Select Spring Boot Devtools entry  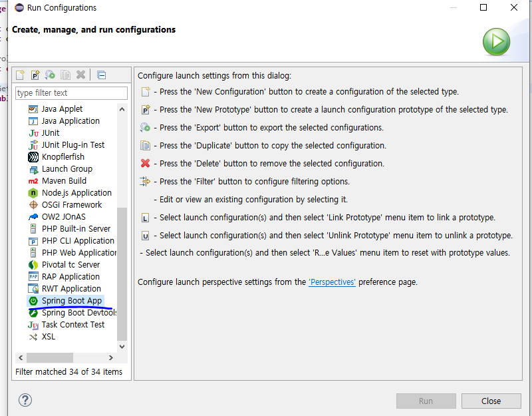pos(79,313)
